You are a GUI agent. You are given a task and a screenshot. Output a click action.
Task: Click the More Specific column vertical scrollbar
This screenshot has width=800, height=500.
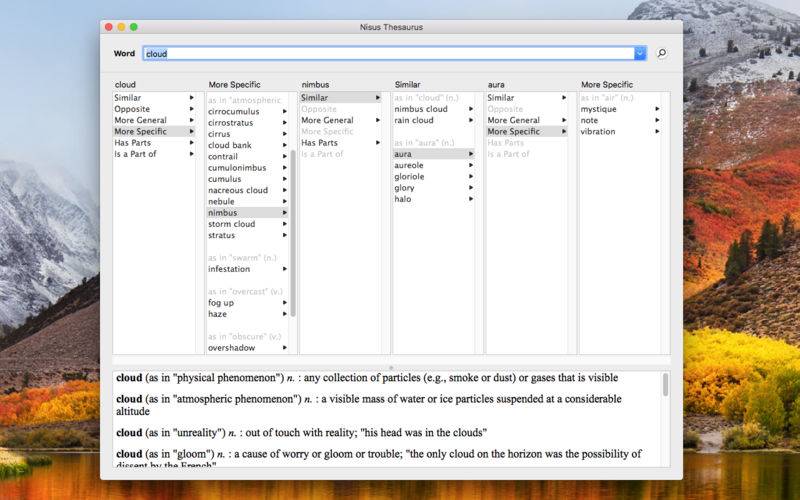(x=293, y=234)
